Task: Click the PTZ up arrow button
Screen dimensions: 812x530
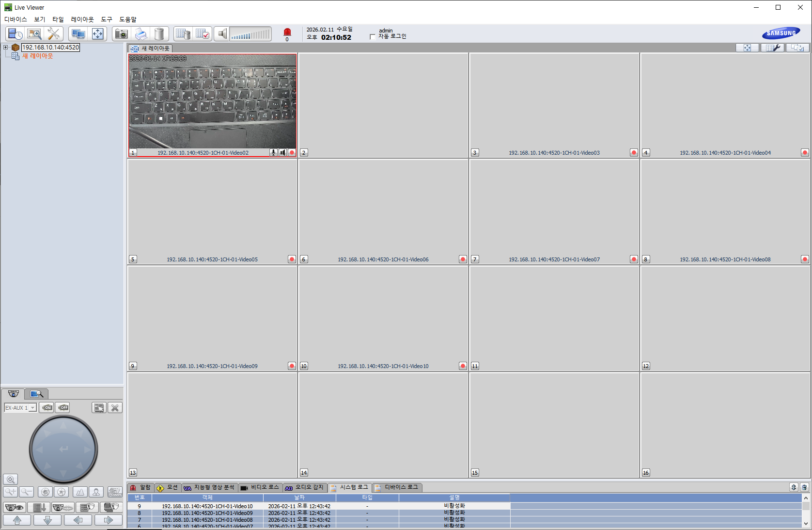Action: click(x=17, y=520)
